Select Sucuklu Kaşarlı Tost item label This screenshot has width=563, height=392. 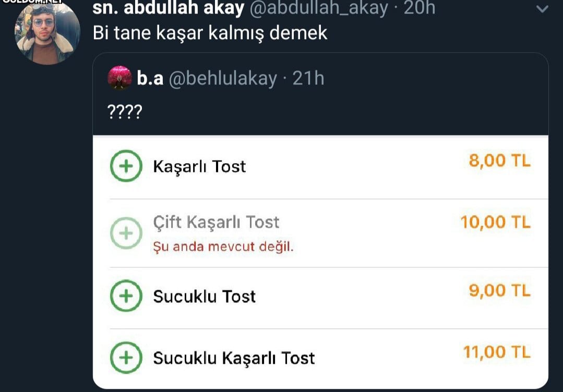pos(234,358)
